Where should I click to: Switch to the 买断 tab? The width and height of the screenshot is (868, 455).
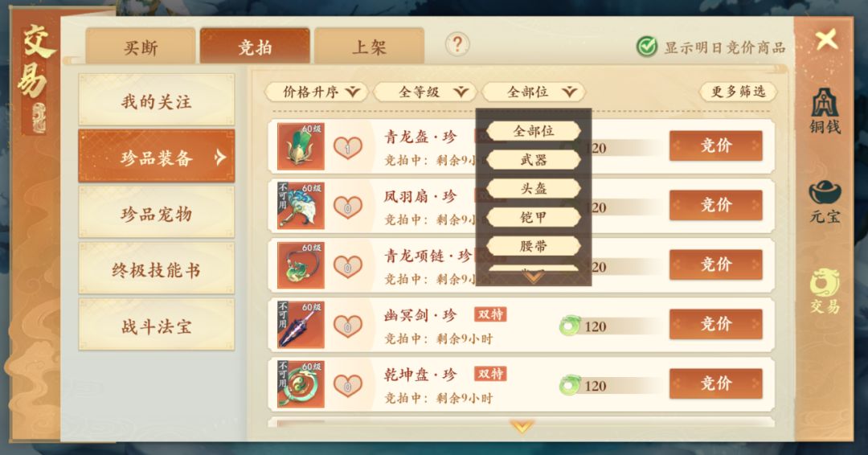(141, 47)
